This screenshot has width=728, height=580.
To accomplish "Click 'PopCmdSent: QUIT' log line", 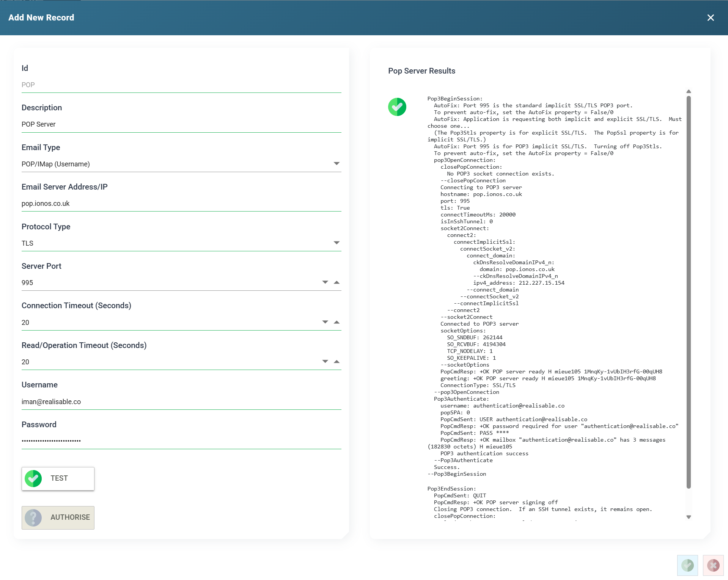I will click(460, 495).
